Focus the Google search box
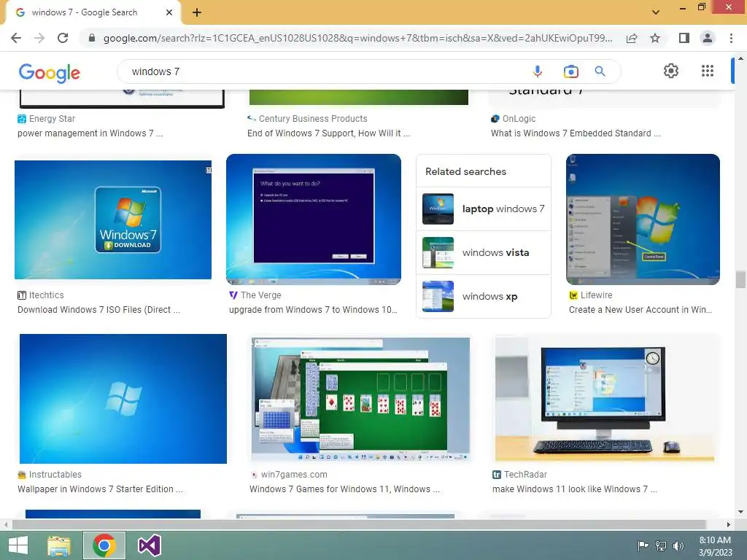747x560 pixels. tap(329, 71)
